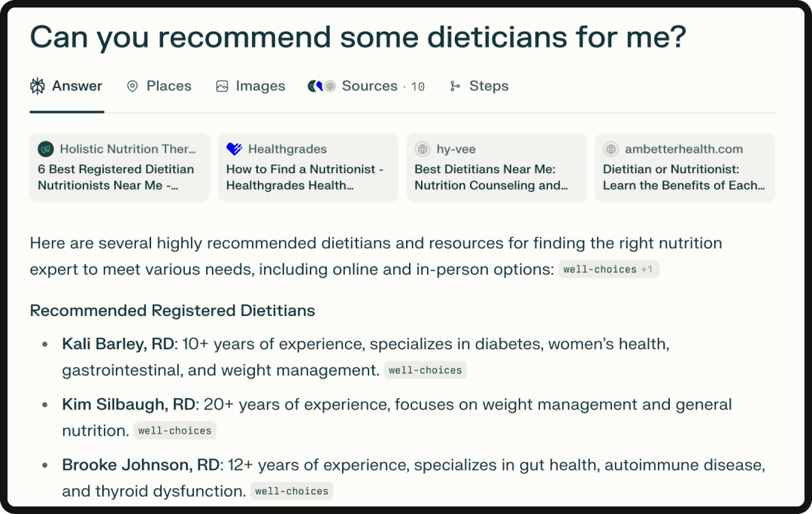Click the Sources overlapping-circles icon
The width and height of the screenshot is (812, 514).
tap(320, 86)
